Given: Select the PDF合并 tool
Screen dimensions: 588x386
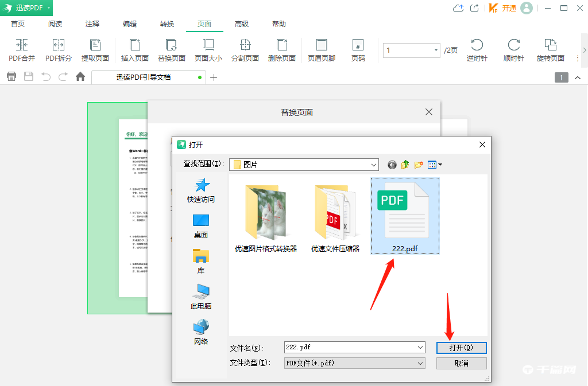Looking at the screenshot, I should pyautogui.click(x=21, y=50).
